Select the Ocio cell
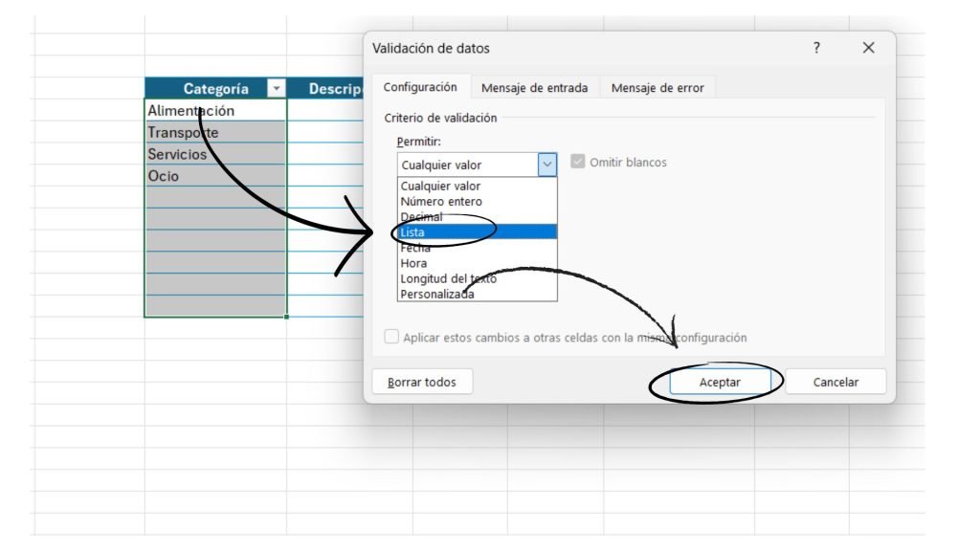The width and height of the screenshot is (980, 551). 215,176
